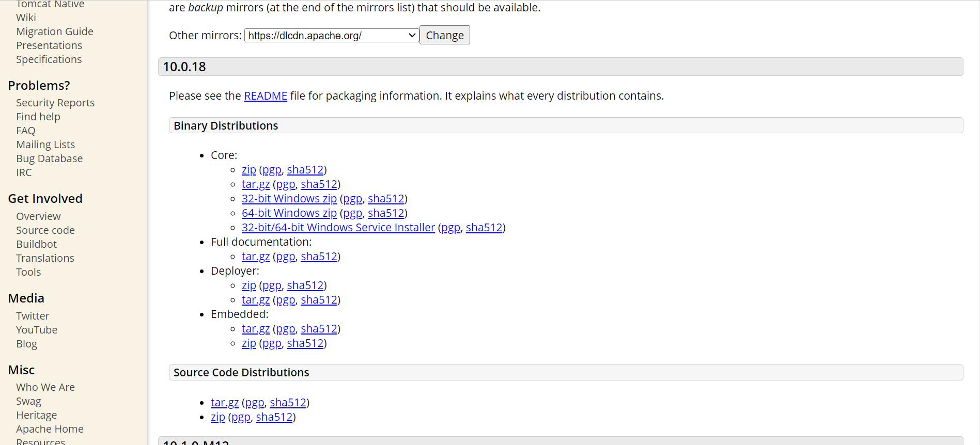Open Translations sidebar link
Viewport: 980px width, 445px height.
[x=45, y=258]
